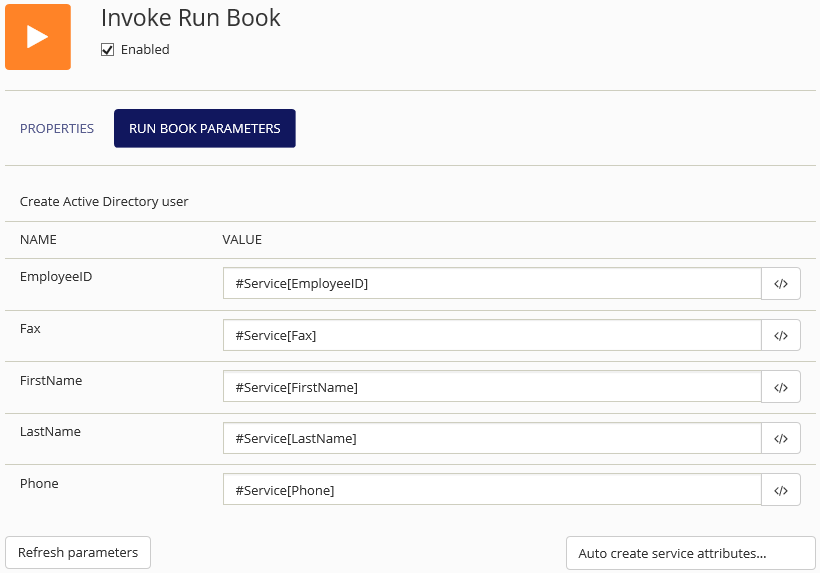The height and width of the screenshot is (573, 820).
Task: Click into the FirstName value field
Action: pos(492,387)
